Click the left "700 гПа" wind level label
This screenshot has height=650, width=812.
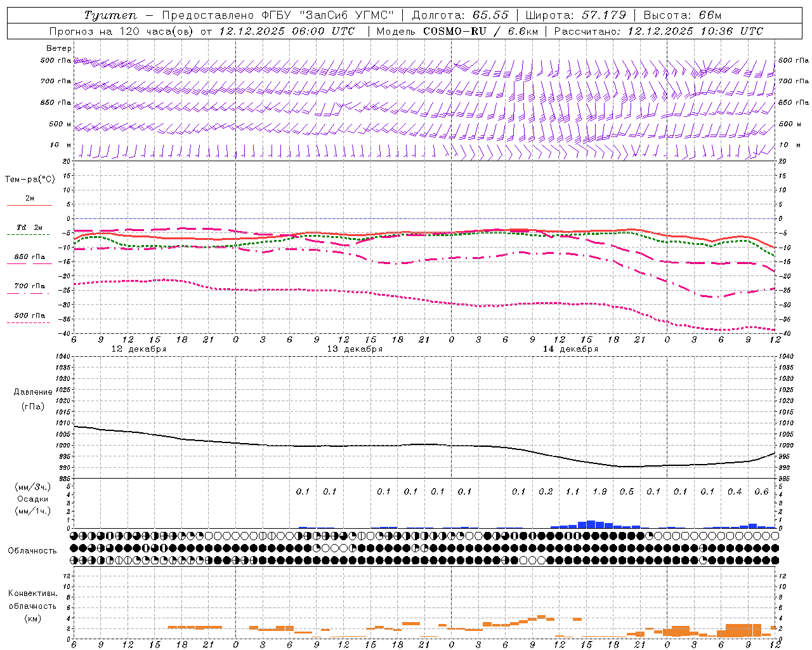coord(56,81)
